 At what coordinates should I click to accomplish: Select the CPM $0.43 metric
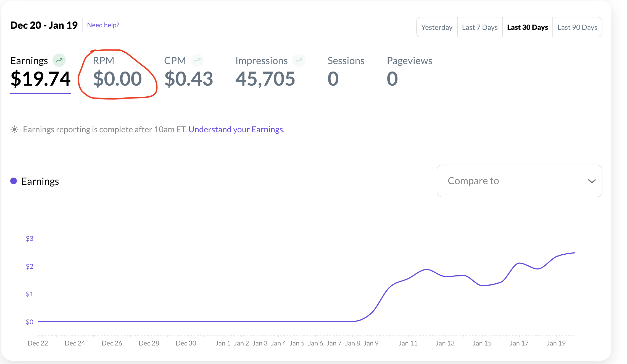point(189,78)
